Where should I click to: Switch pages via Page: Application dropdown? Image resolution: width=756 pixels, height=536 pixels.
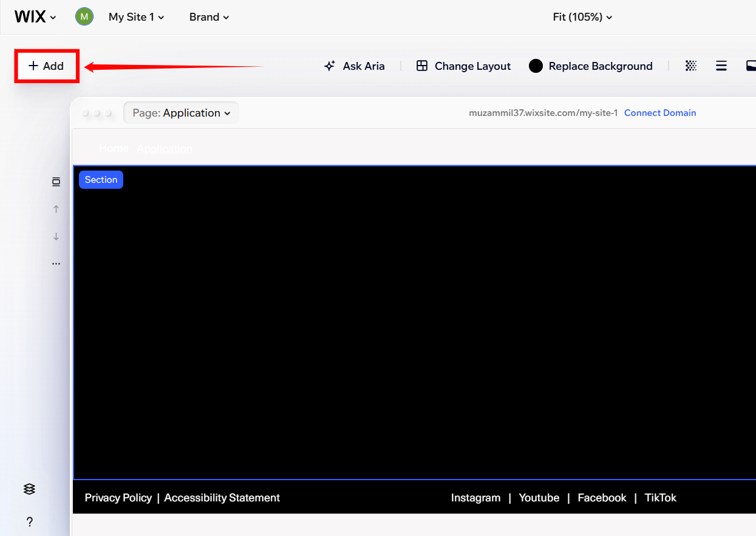(181, 113)
